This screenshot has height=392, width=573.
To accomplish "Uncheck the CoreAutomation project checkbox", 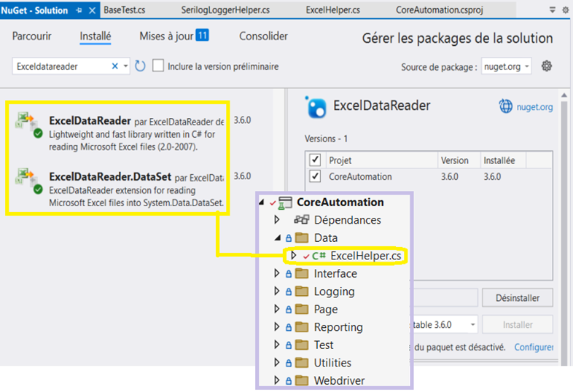I will [315, 176].
